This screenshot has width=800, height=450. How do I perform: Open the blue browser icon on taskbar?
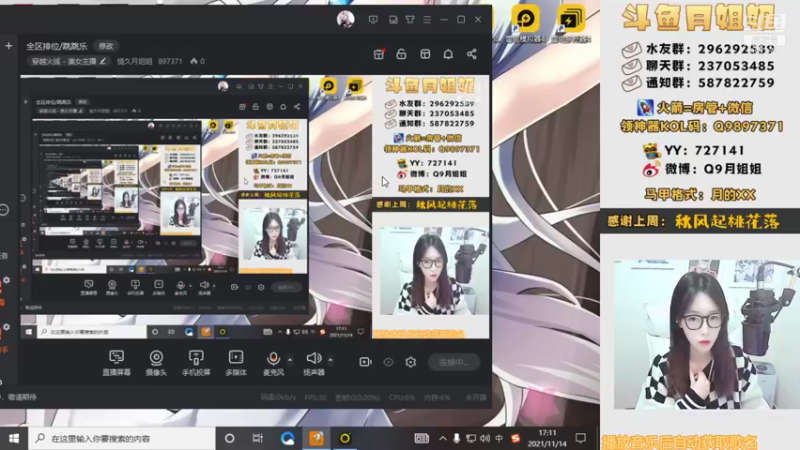click(x=287, y=438)
